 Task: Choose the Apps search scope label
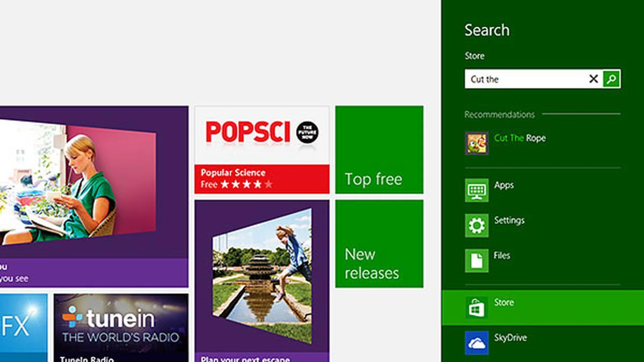(x=504, y=185)
